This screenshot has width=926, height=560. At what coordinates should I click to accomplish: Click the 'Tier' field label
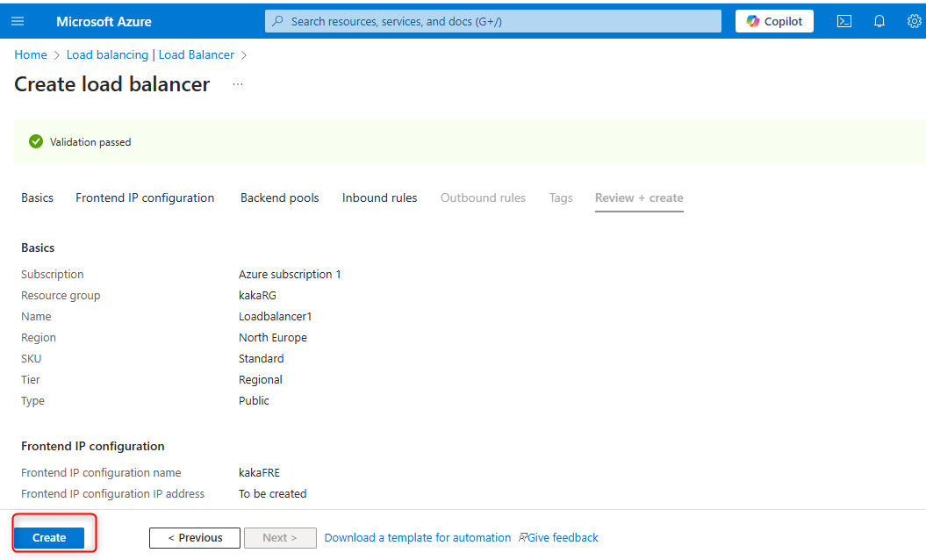[31, 380]
